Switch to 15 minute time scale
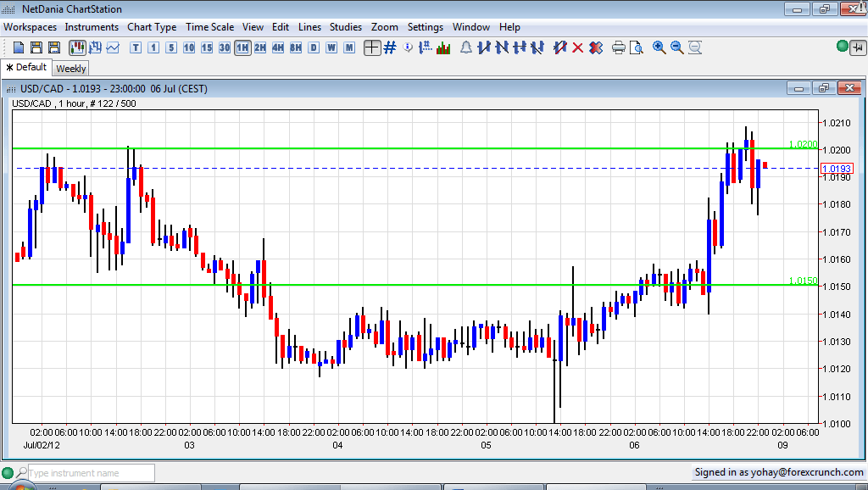Viewport: 868px width, 490px height. click(207, 47)
